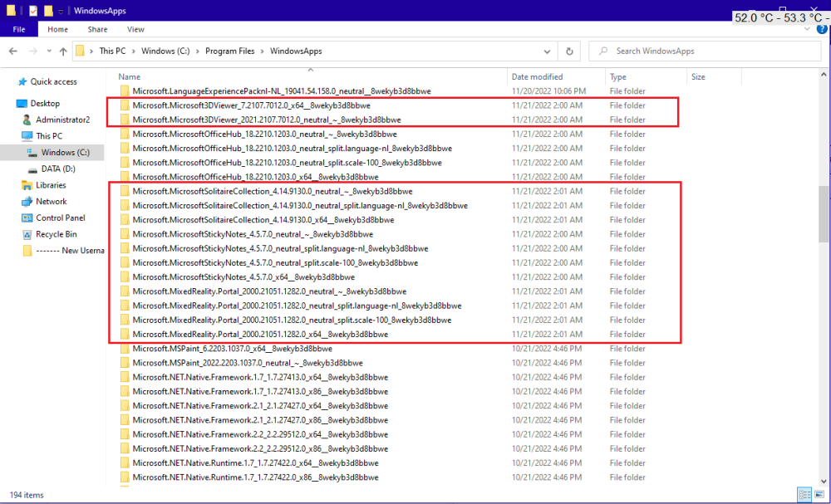Click Properties icon in quick access toolbar

[x=33, y=11]
